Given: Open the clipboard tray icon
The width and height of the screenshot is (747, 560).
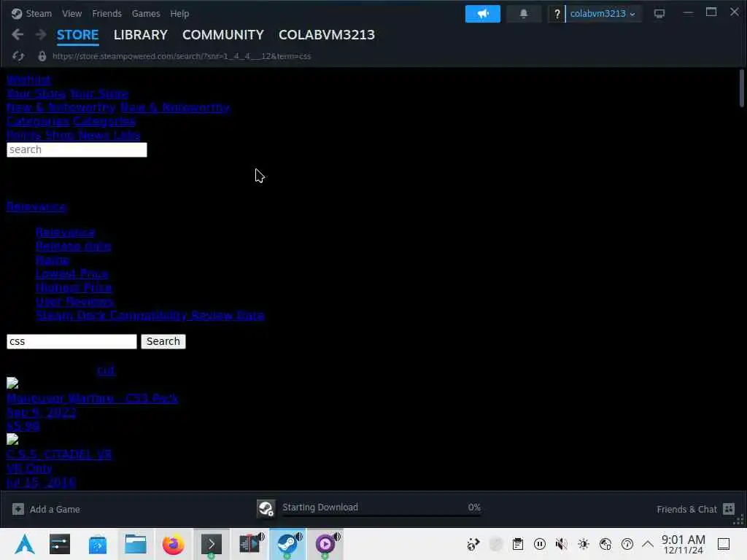Looking at the screenshot, I should coord(518,544).
